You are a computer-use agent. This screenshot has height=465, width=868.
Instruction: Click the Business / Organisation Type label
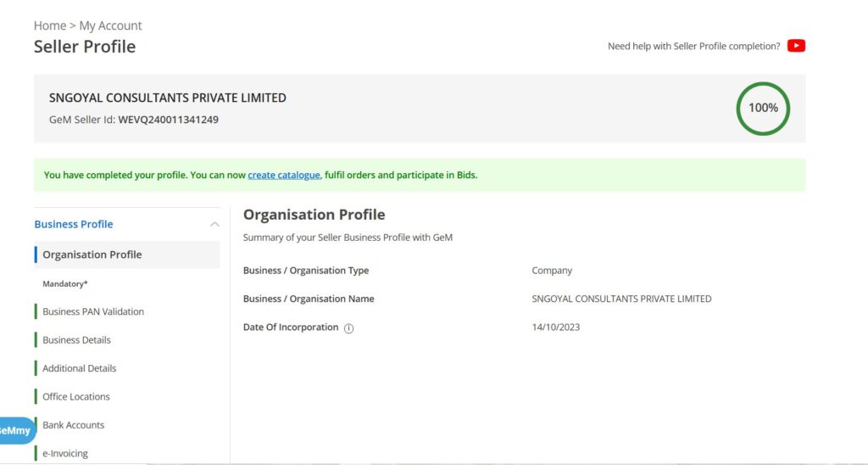pyautogui.click(x=305, y=271)
